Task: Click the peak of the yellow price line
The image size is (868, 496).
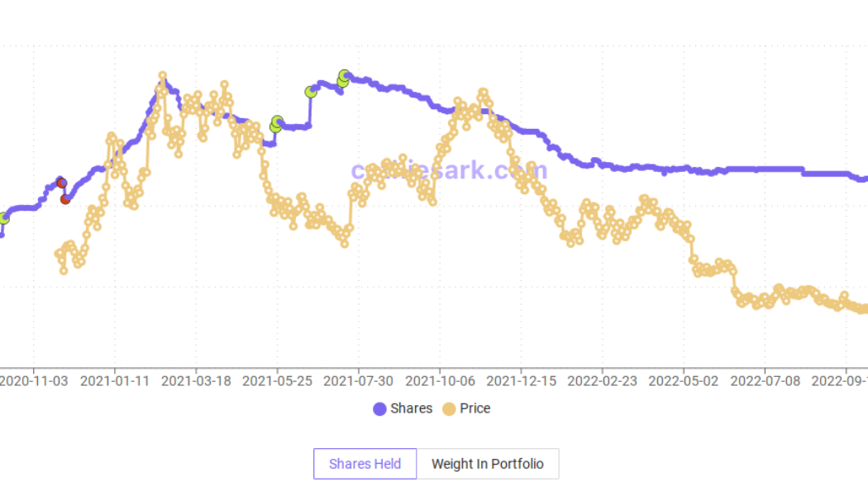Action: 162,76
